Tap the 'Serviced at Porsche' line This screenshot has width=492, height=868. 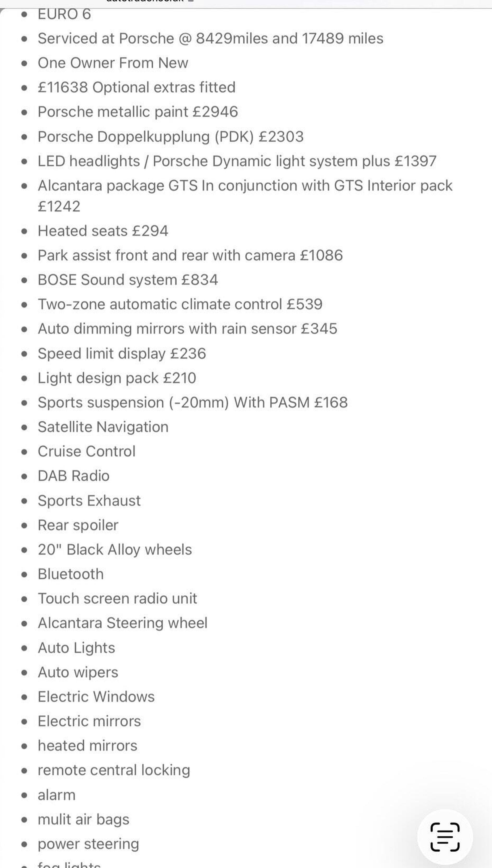pyautogui.click(x=210, y=38)
